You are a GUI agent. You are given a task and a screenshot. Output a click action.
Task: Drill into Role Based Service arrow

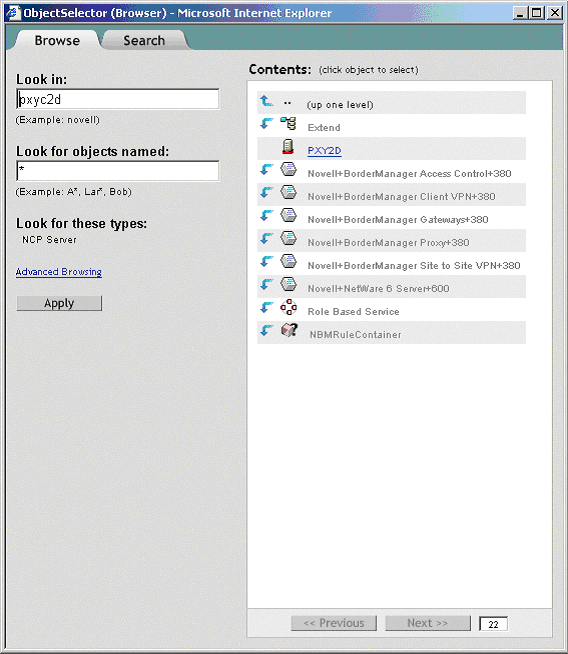tap(266, 307)
